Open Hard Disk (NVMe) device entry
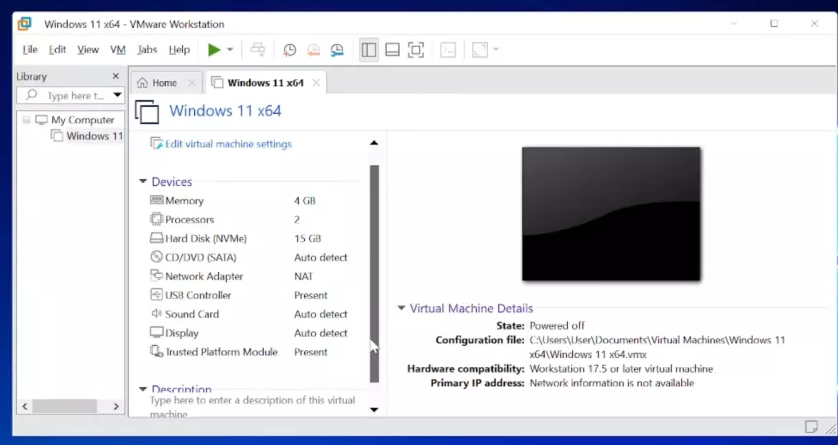Viewport: 838px width, 445px height. [x=206, y=238]
